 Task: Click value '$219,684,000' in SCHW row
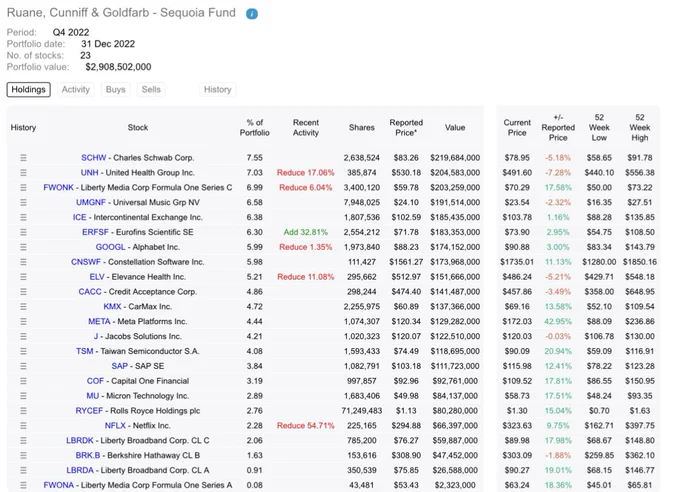coord(455,158)
